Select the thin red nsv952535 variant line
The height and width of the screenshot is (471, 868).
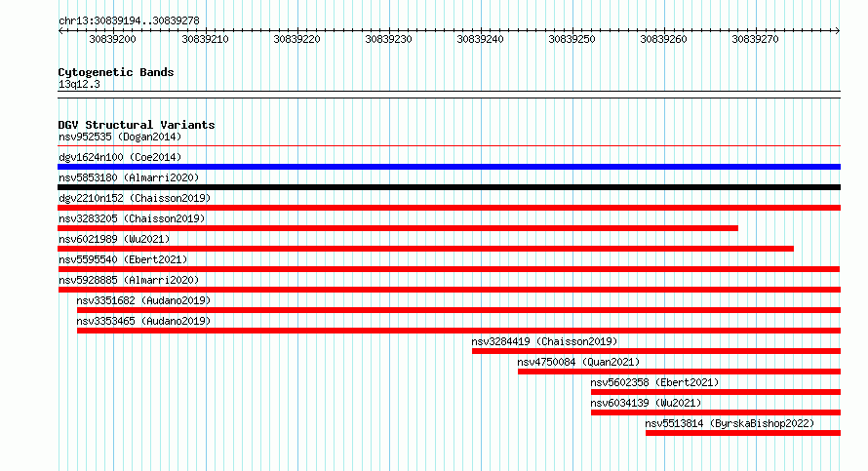[x=449, y=146]
